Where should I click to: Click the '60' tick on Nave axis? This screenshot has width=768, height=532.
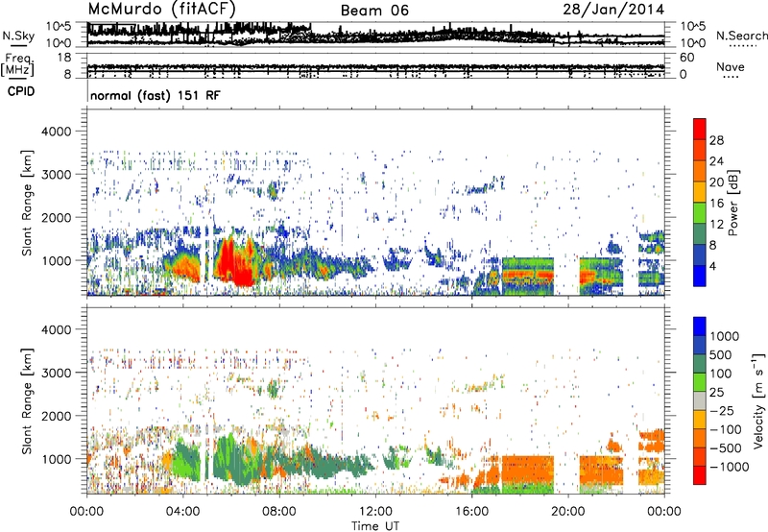686,58
